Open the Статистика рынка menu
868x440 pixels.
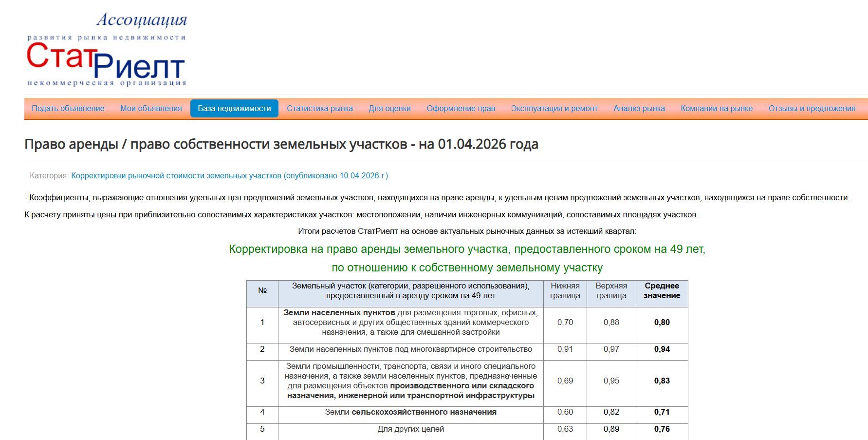coord(320,108)
